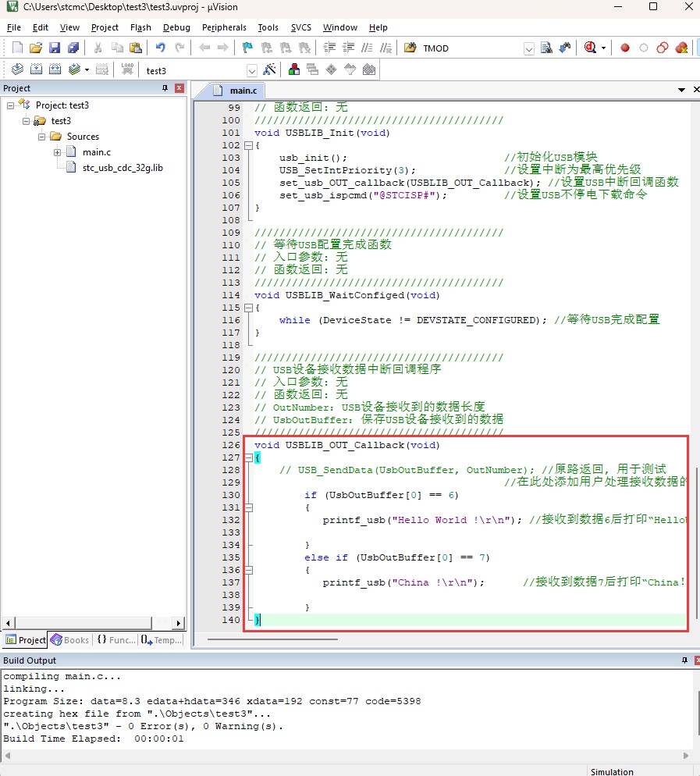Collapse the code fold at line 102
700x776 pixels.
point(248,145)
